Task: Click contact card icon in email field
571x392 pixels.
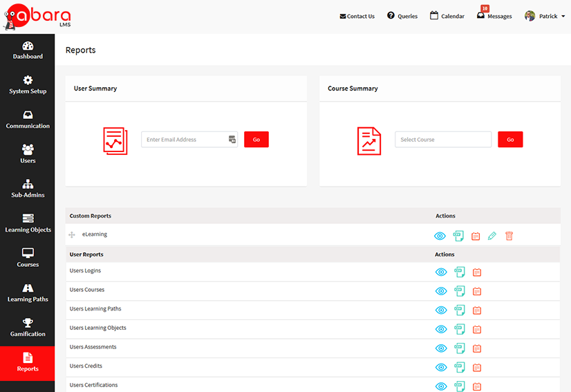Action: [x=232, y=139]
